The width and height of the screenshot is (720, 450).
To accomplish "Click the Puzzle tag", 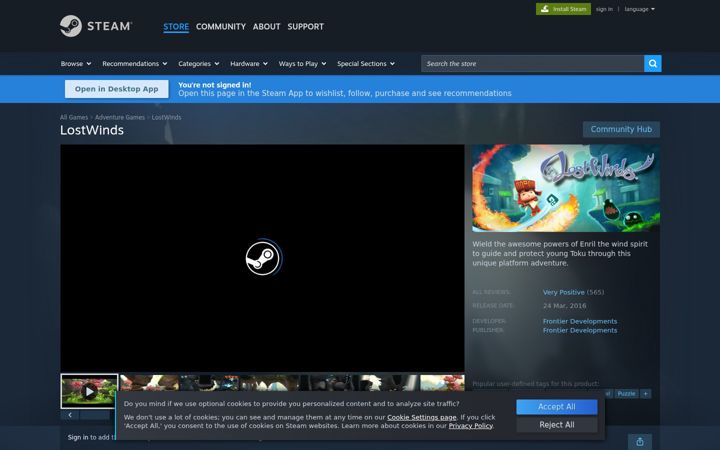I will pyautogui.click(x=626, y=394).
